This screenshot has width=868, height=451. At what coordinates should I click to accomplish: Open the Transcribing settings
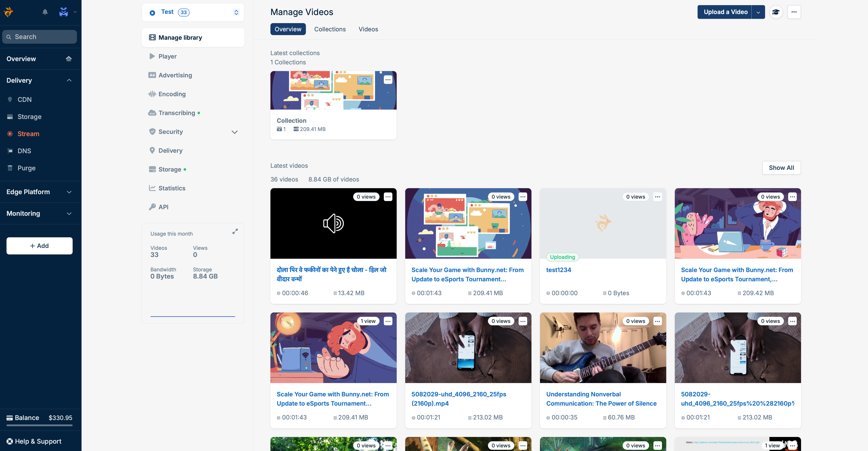coord(177,113)
